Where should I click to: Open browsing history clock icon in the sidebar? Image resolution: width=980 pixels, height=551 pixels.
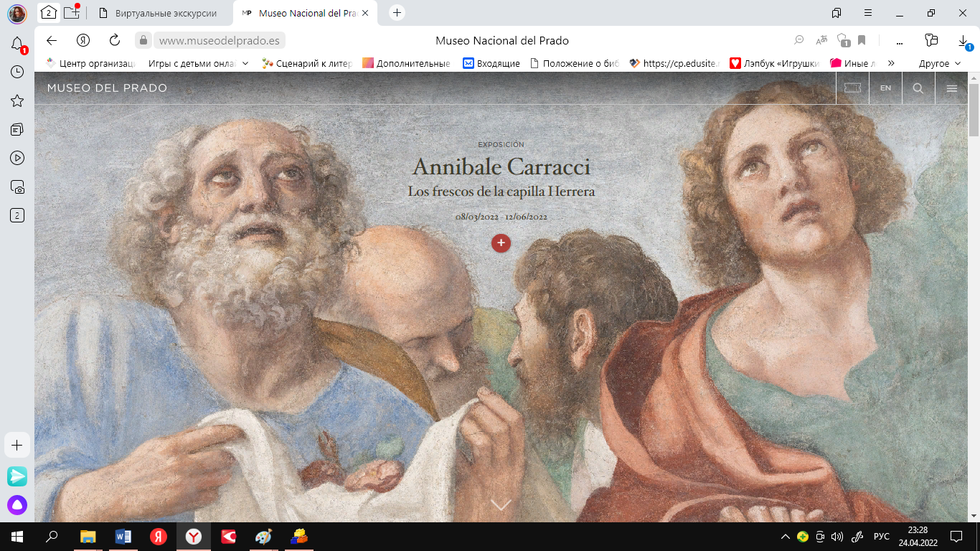[17, 72]
